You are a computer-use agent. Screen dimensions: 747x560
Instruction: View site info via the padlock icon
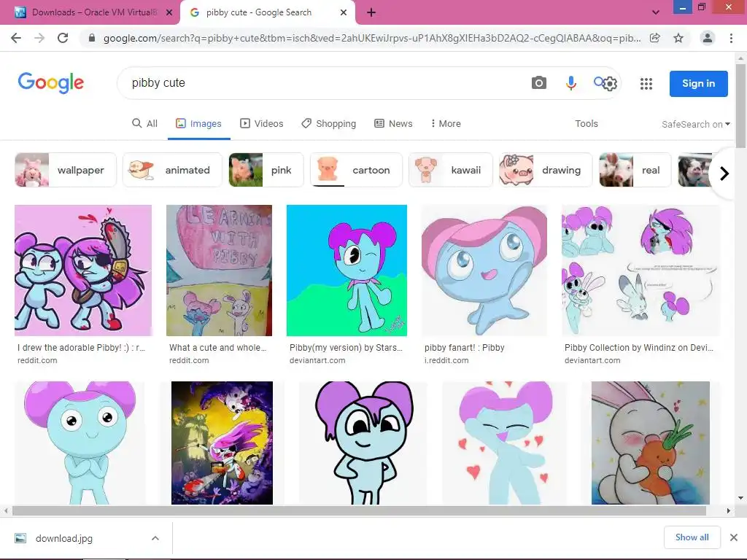(92, 38)
